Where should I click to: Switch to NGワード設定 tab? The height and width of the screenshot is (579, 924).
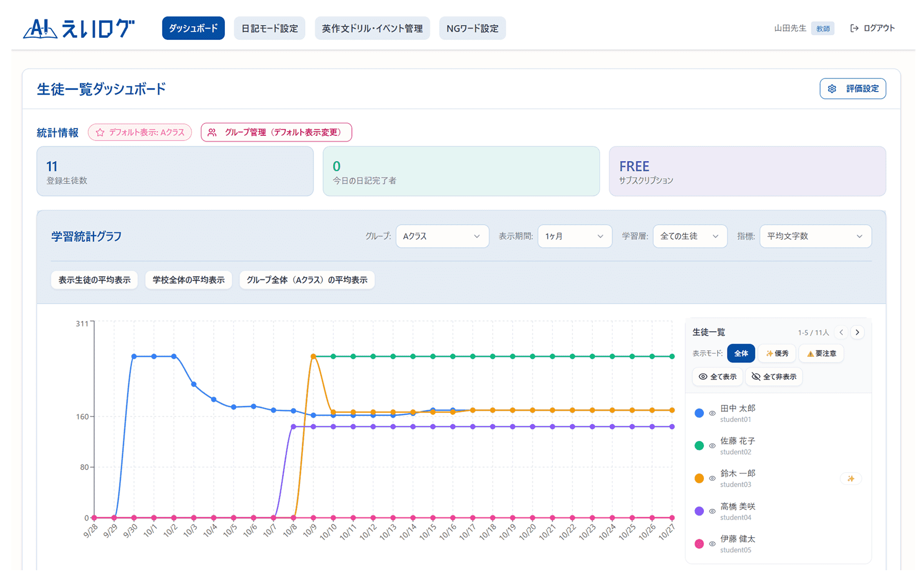pos(472,28)
